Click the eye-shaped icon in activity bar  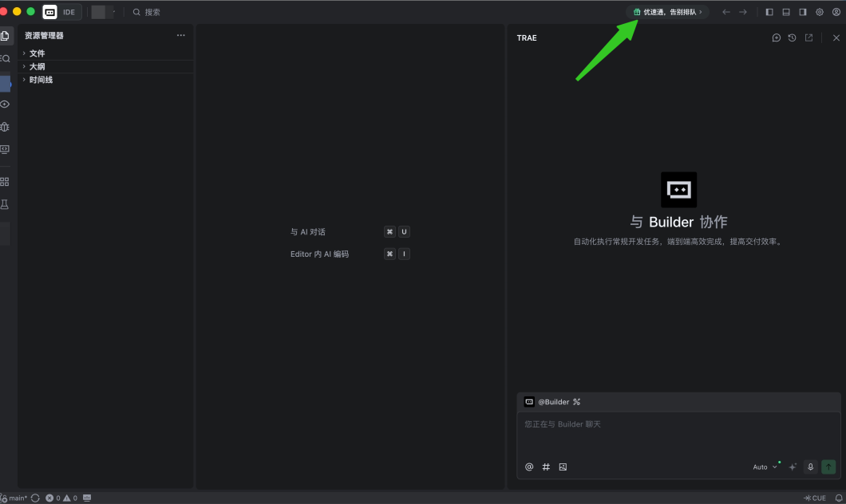[5, 104]
